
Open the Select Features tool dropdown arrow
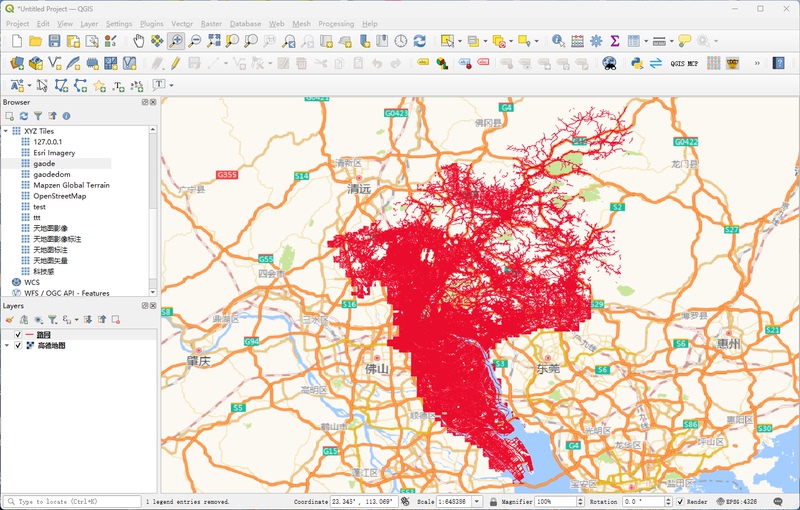460,41
